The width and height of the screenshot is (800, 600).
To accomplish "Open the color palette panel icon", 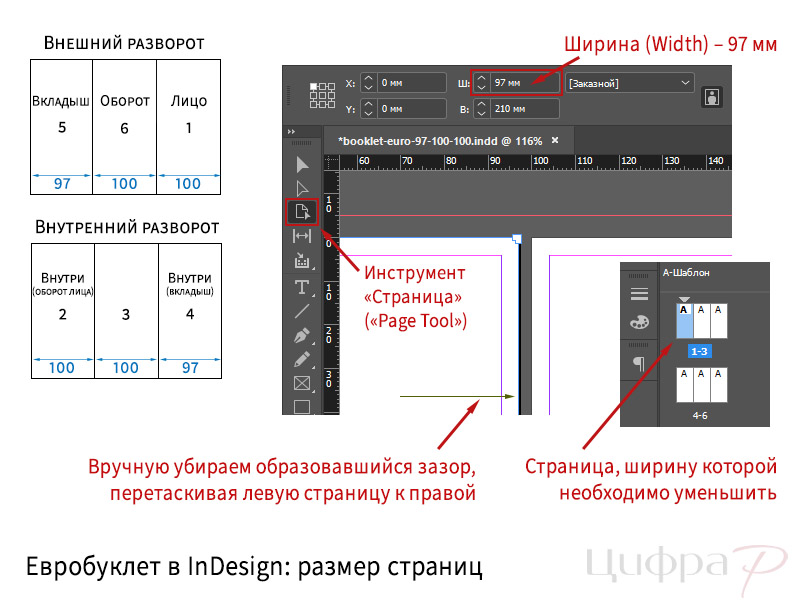I will 639,322.
